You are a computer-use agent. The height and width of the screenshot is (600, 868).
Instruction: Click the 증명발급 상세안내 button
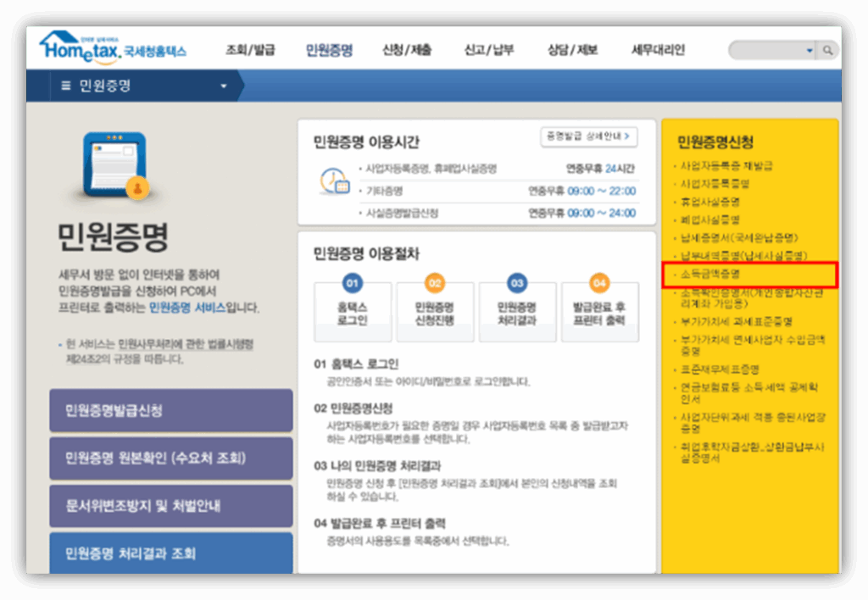coord(588,136)
